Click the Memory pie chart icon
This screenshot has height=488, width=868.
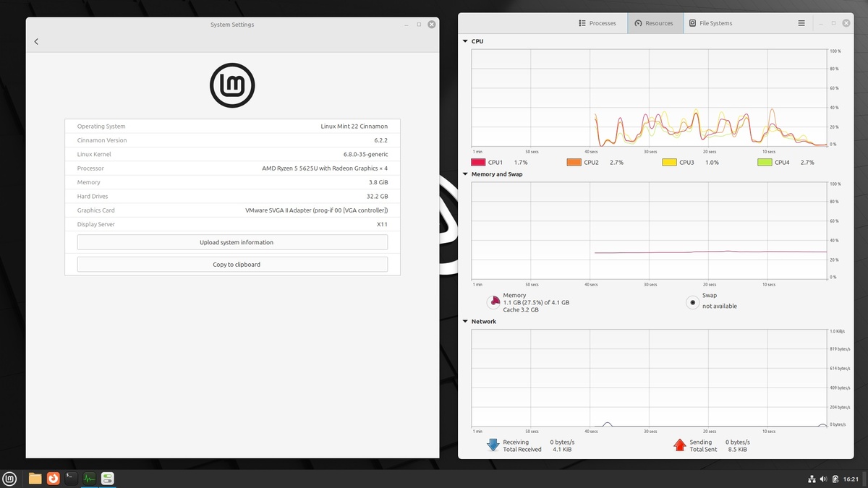[493, 302]
